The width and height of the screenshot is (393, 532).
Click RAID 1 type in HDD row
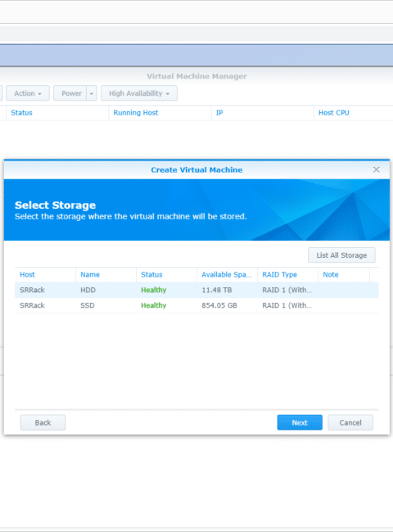coord(287,290)
